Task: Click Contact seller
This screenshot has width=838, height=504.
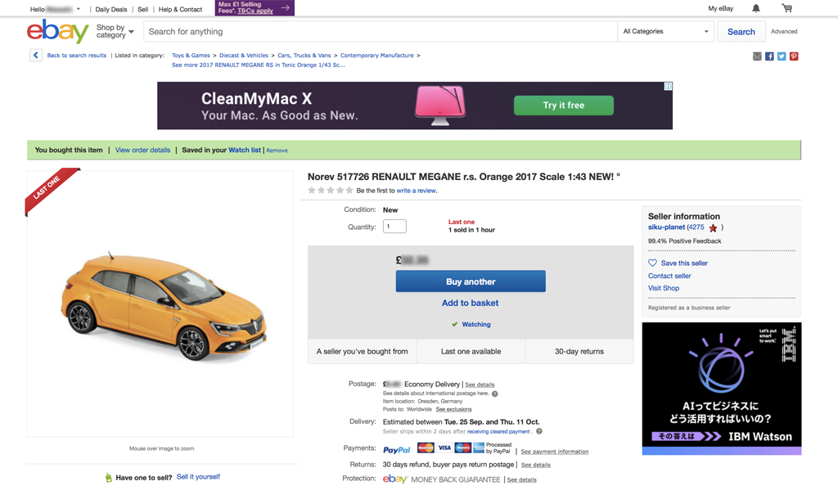Action: click(x=669, y=276)
